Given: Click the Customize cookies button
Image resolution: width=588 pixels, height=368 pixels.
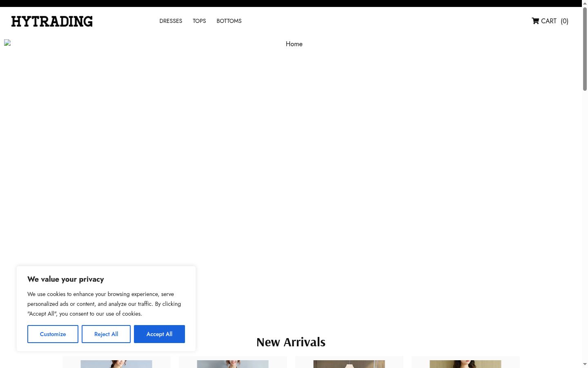Looking at the screenshot, I should click(53, 334).
